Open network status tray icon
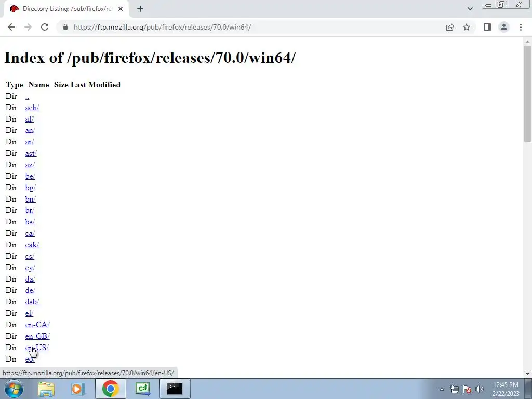This screenshot has height=399, width=532. 454,389
